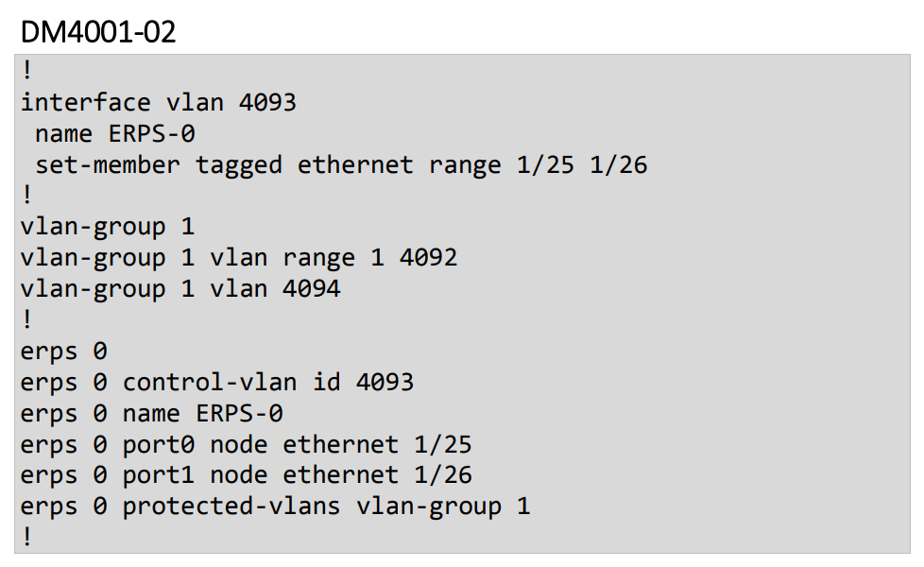The image size is (924, 567).
Task: Click the DM4001-02 heading
Action: pos(98,31)
